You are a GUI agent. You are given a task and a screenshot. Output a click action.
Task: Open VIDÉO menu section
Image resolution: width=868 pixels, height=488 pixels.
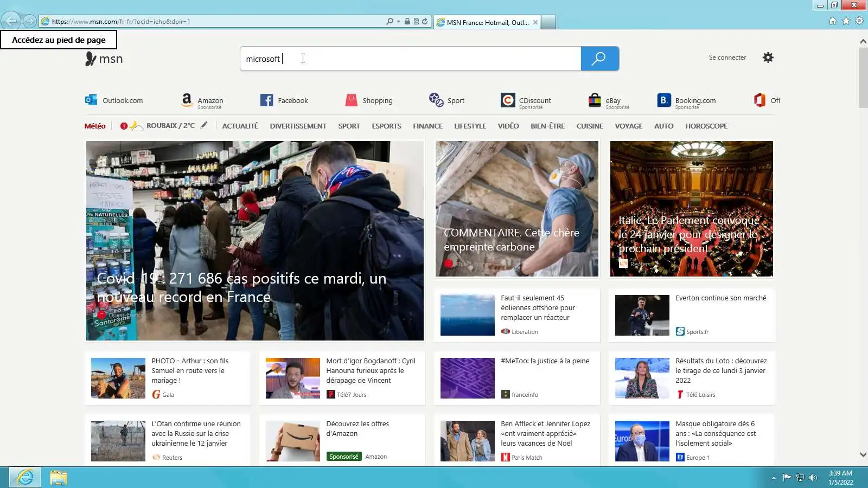click(508, 126)
